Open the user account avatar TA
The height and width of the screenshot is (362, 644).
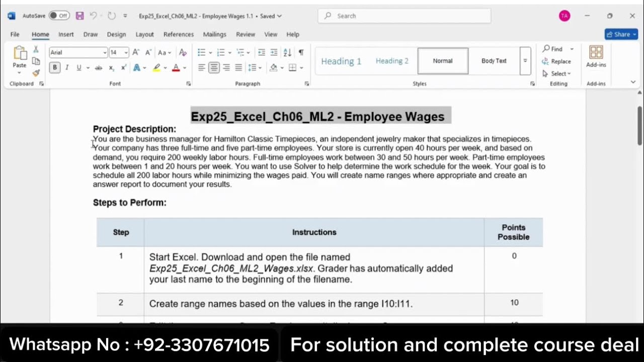[x=565, y=16]
